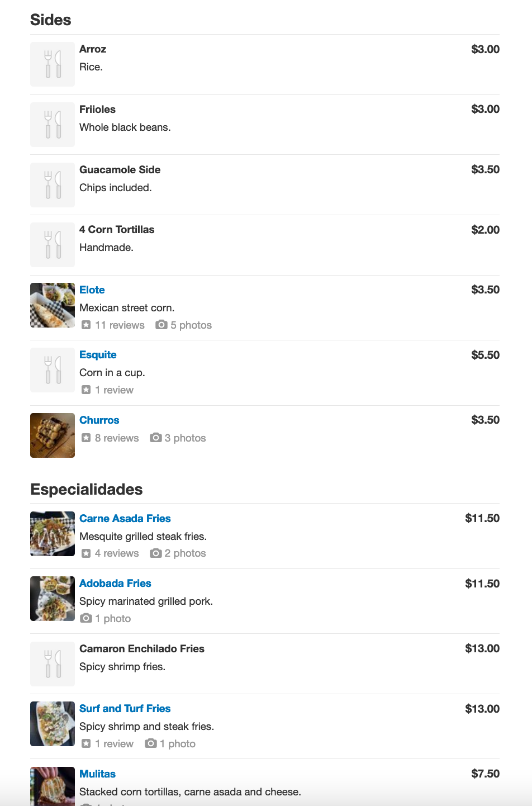The height and width of the screenshot is (806, 532).
Task: Click the camera icon beside Elote's 5 photos
Action: click(161, 325)
